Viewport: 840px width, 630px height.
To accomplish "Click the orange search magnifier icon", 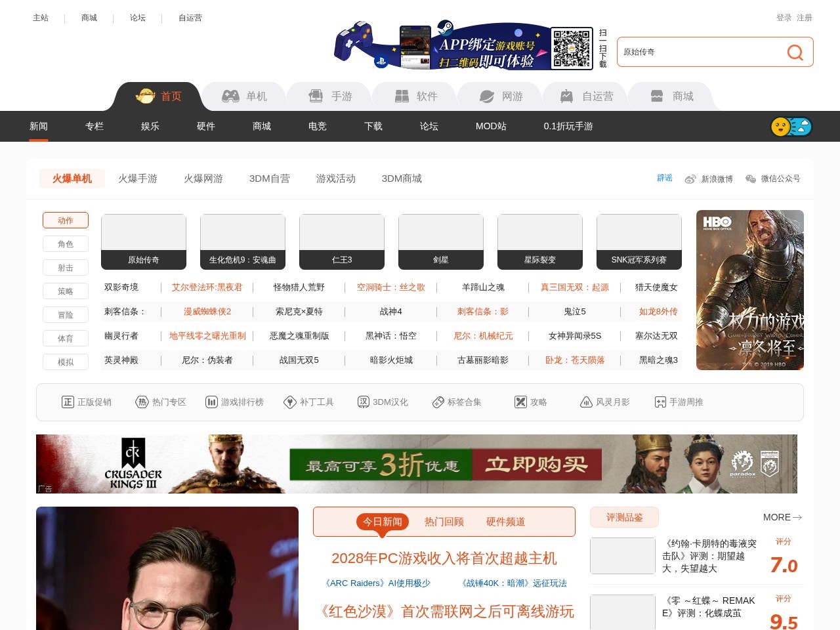I will 795,52.
